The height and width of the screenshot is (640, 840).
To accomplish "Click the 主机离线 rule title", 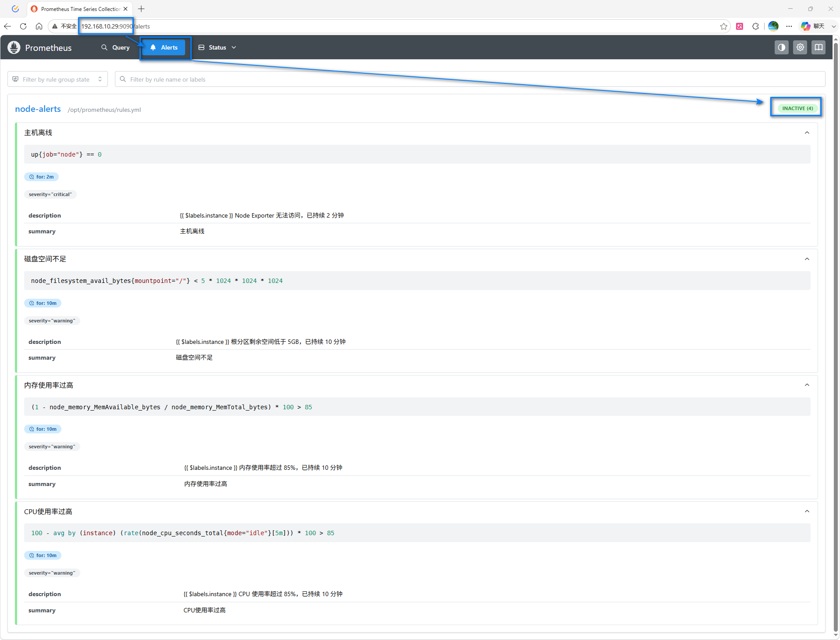I will [x=38, y=132].
